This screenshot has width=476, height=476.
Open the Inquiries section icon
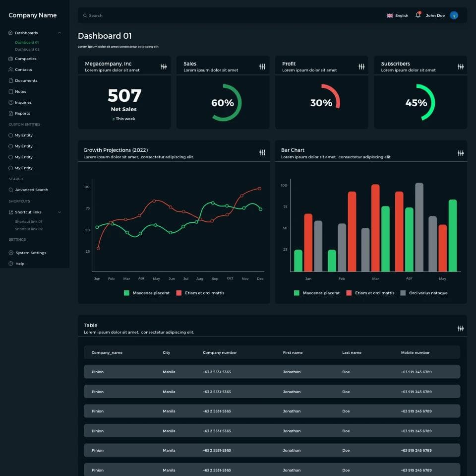pos(10,102)
